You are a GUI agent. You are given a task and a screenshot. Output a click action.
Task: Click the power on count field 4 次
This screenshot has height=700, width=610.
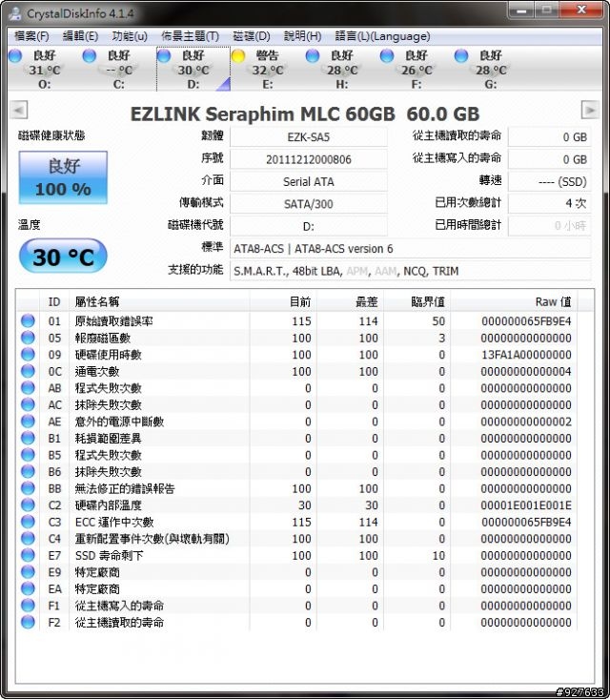click(549, 203)
